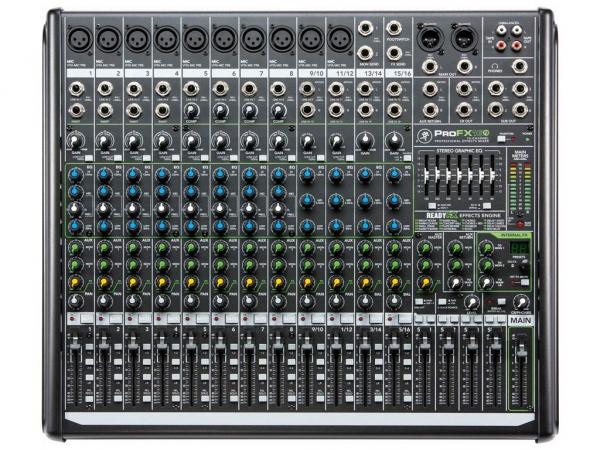600x450 pixels.
Task: Click channel 4's top blue EQ knob
Action: point(160,175)
